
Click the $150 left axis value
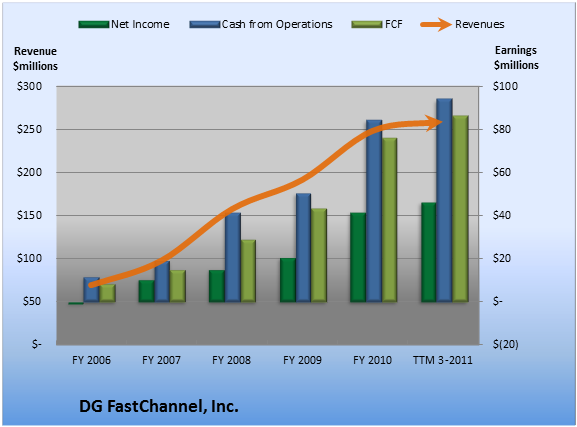click(x=29, y=215)
